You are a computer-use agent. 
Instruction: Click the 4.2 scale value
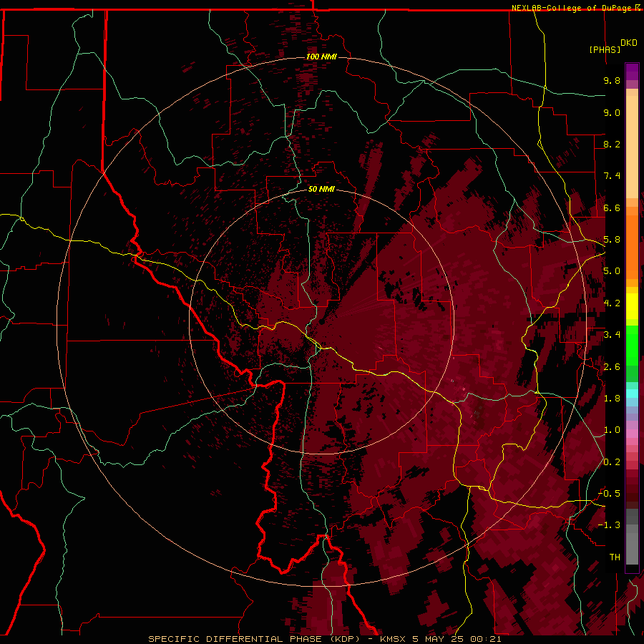(612, 303)
